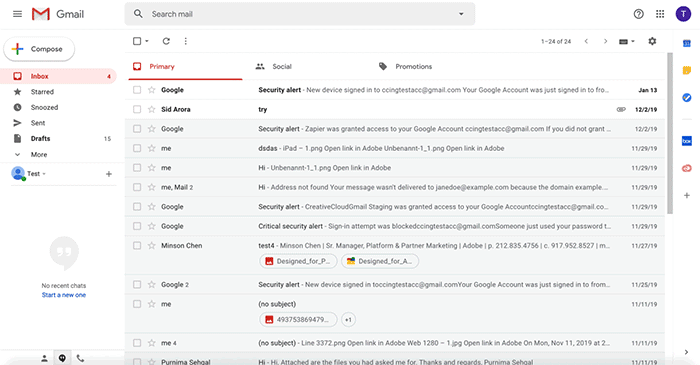Open the Address not found email
700x365 pixels.
pos(395,187)
